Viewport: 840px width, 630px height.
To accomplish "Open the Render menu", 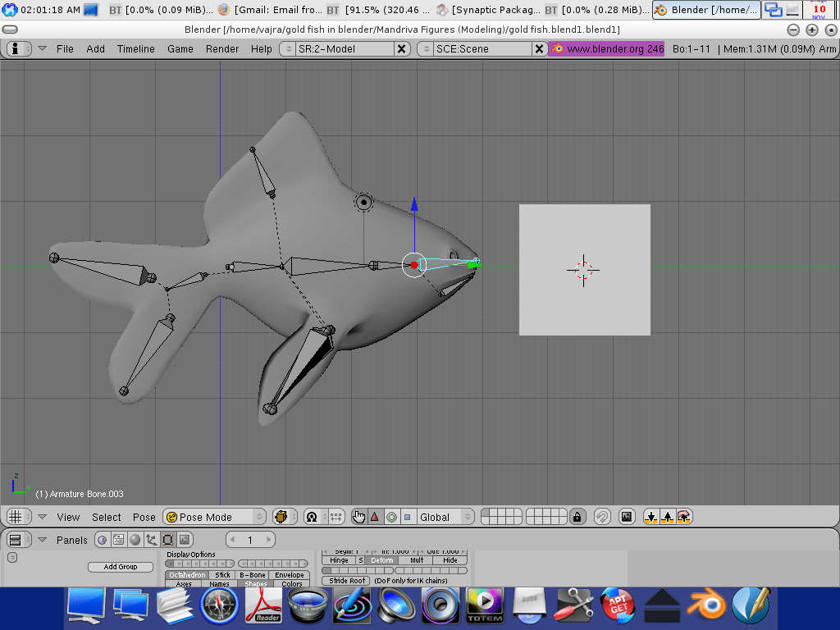I will pyautogui.click(x=222, y=49).
